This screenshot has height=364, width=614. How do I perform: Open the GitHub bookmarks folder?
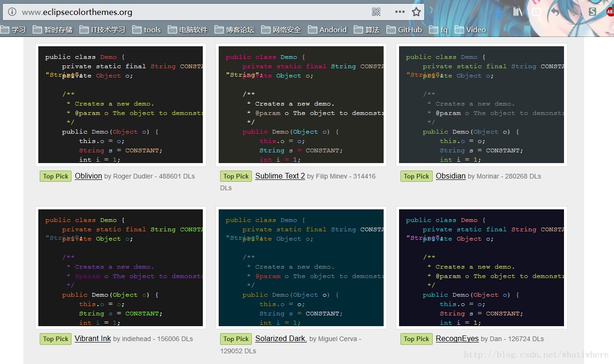coord(405,29)
